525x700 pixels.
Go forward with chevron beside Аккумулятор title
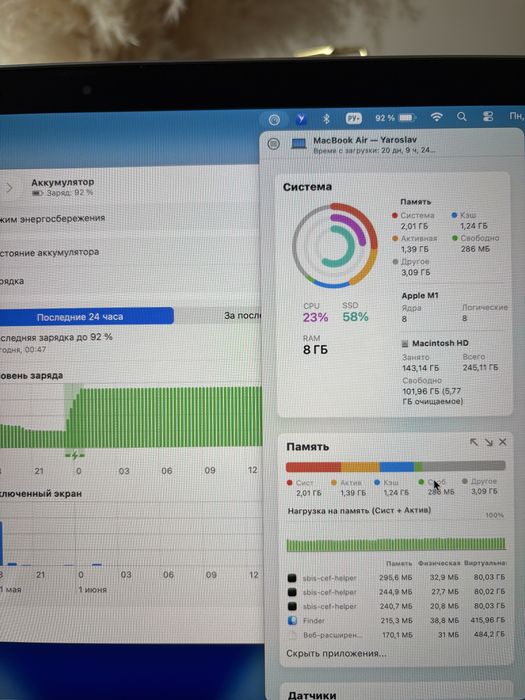point(9,188)
